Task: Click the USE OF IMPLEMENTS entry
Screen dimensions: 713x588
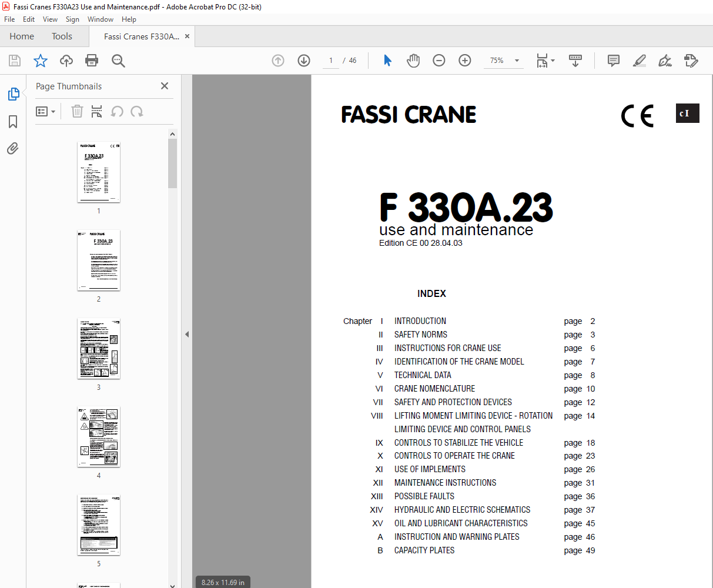Action: 430,469
